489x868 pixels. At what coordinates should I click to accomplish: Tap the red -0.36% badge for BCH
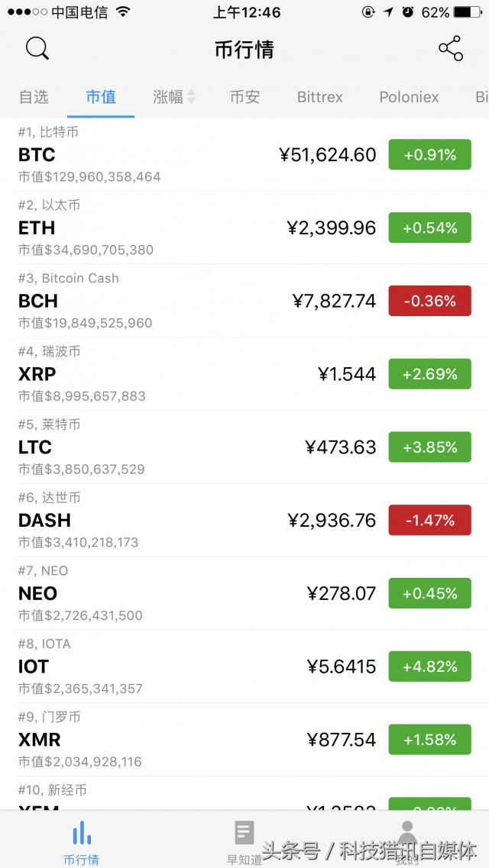pos(430,301)
